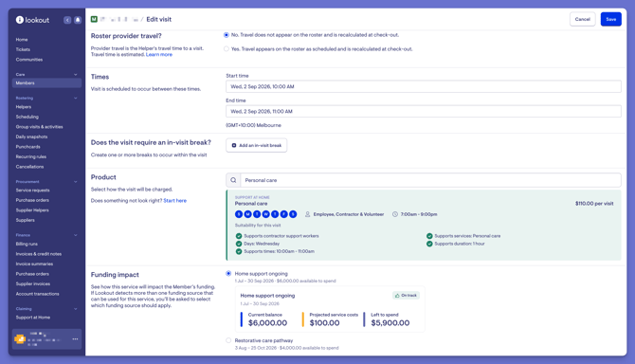Open the Home page in sidebar
This screenshot has width=635, height=364.
(22, 40)
